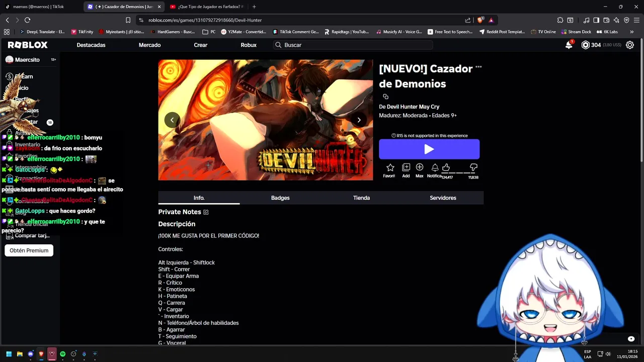The height and width of the screenshot is (362, 644).
Task: Close the Cazador de Demonios browser tab
Action: (159, 7)
